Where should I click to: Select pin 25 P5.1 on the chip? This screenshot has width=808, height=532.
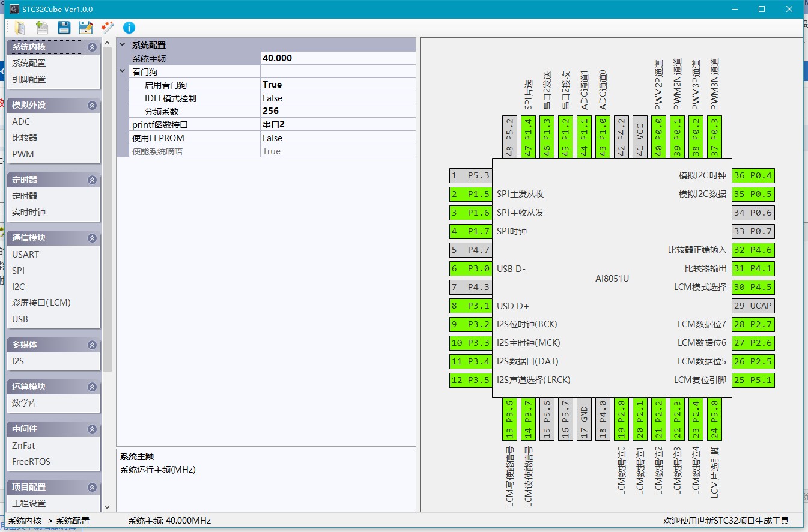(753, 380)
